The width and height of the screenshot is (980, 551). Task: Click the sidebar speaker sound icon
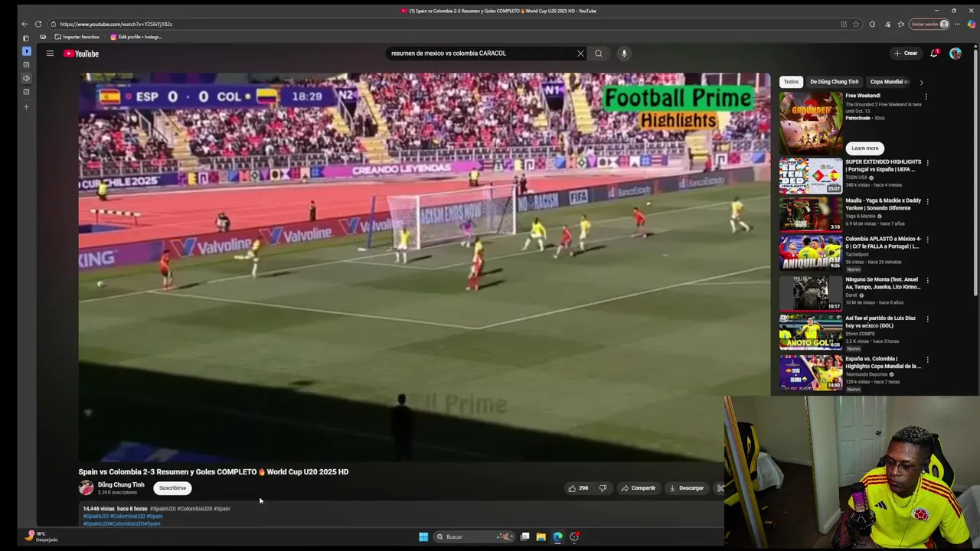(26, 78)
